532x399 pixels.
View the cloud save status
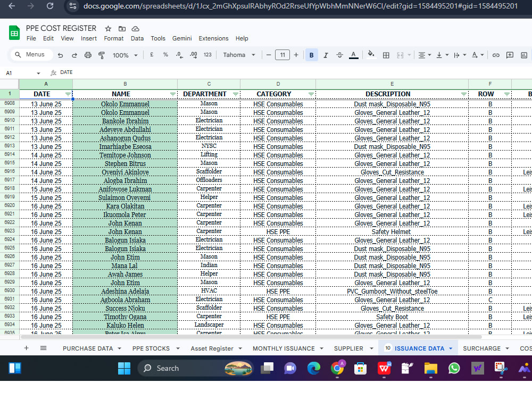coord(135,29)
